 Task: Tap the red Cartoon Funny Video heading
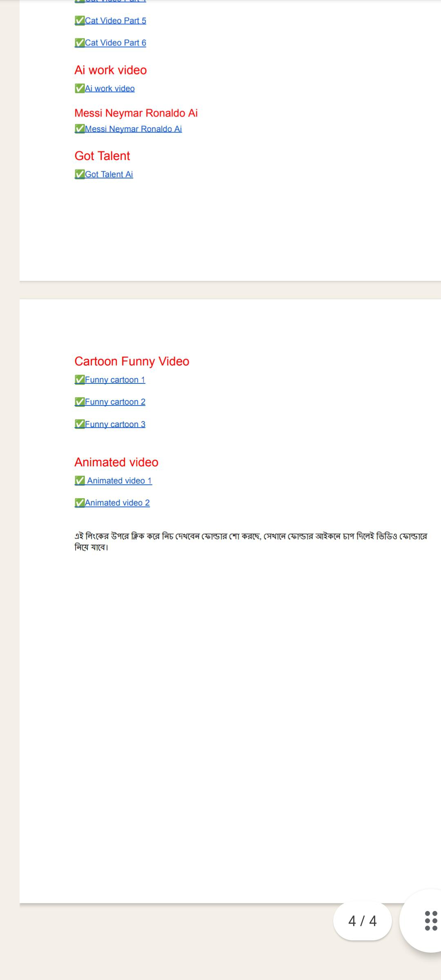(132, 361)
